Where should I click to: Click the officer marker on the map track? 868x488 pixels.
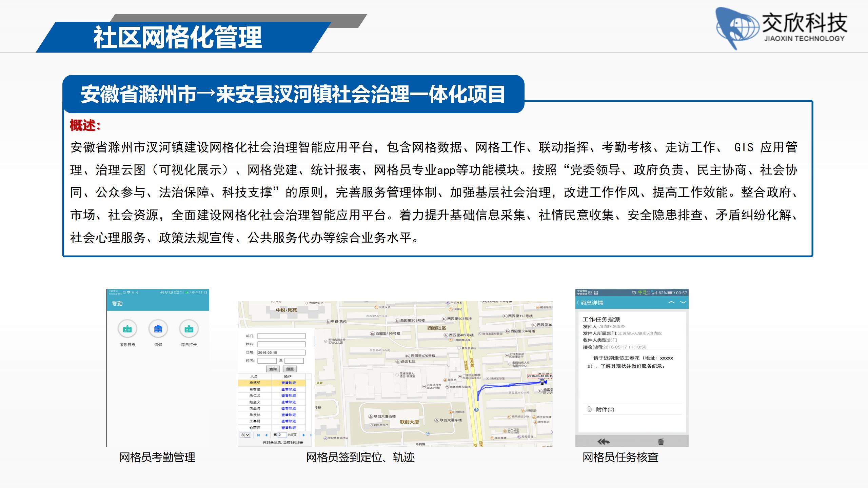coord(542,382)
